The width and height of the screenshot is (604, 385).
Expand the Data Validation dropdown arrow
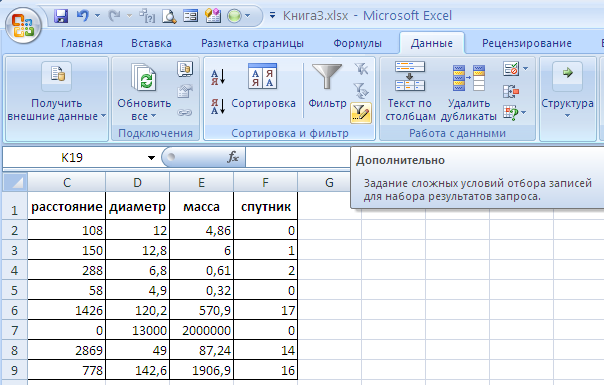click(525, 69)
